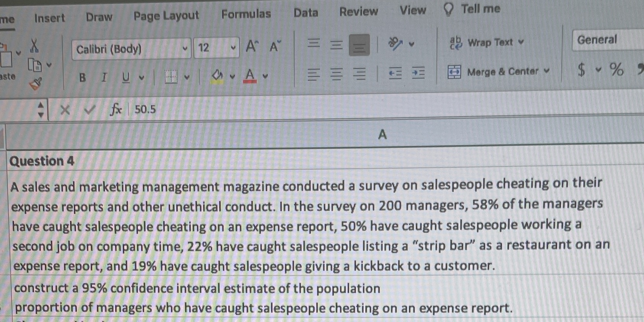Image resolution: width=644 pixels, height=322 pixels.
Task: Click Merge & Center button
Action: click(x=493, y=72)
